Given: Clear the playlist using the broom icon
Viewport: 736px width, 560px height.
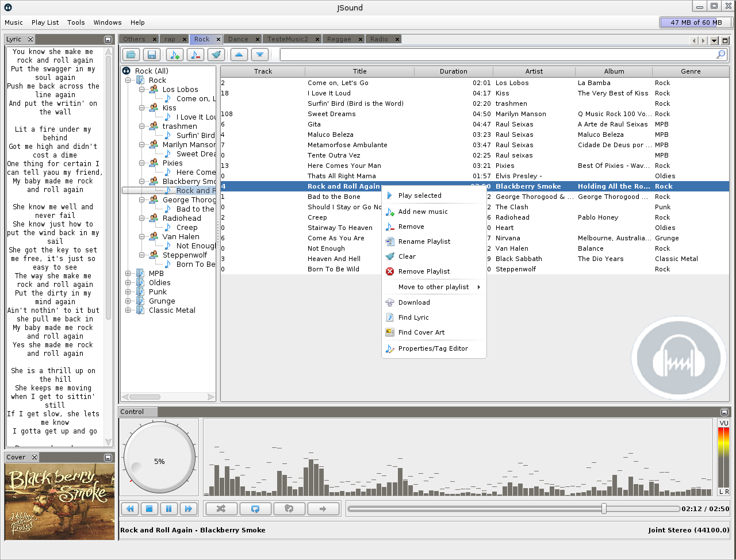Looking at the screenshot, I should (x=216, y=54).
